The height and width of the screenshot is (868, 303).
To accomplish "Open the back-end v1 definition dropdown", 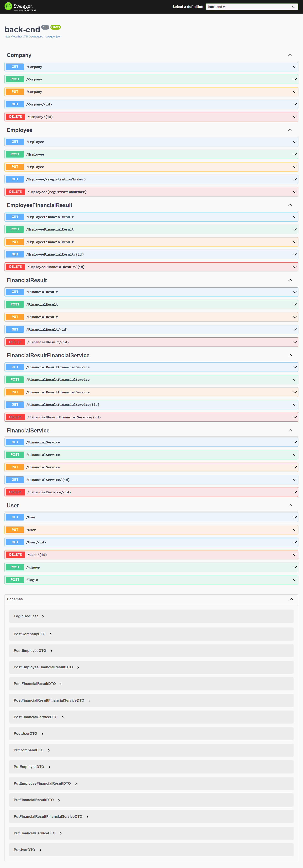I will click(x=252, y=7).
